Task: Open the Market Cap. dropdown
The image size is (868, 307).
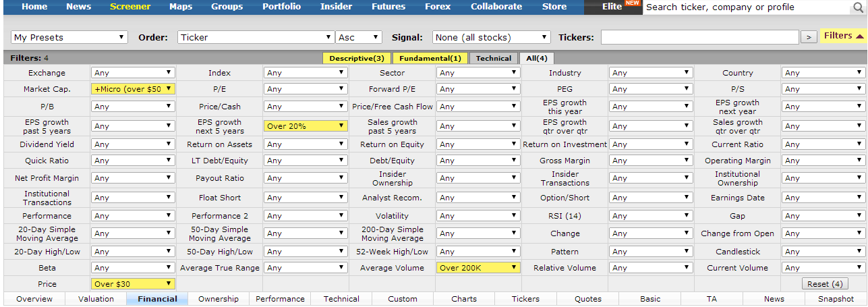Action: tap(133, 89)
